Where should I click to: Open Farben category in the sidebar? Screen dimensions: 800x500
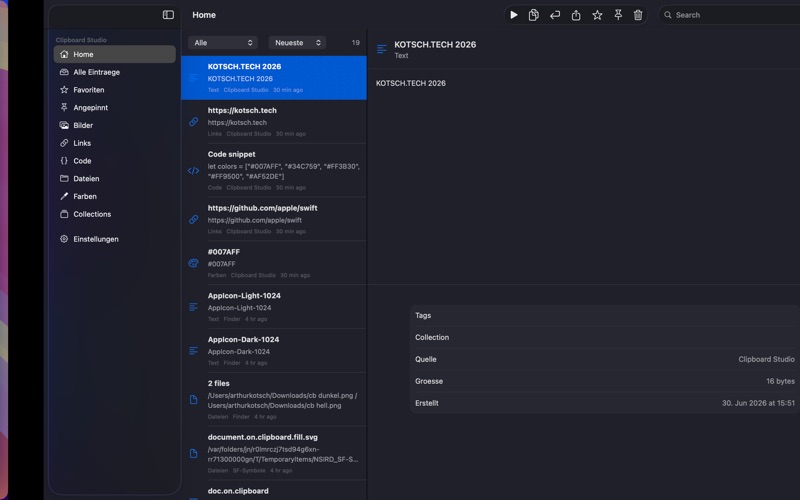[x=115, y=196]
